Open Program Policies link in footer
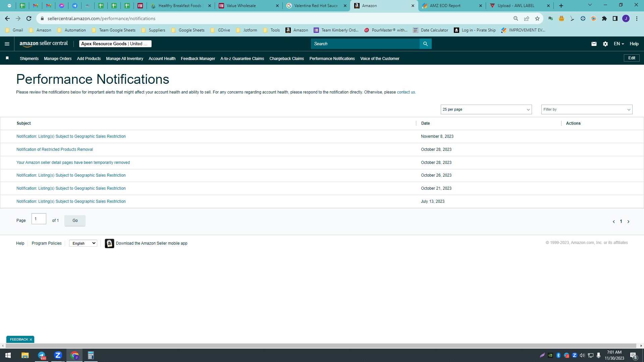The height and width of the screenshot is (362, 644). (x=47, y=243)
